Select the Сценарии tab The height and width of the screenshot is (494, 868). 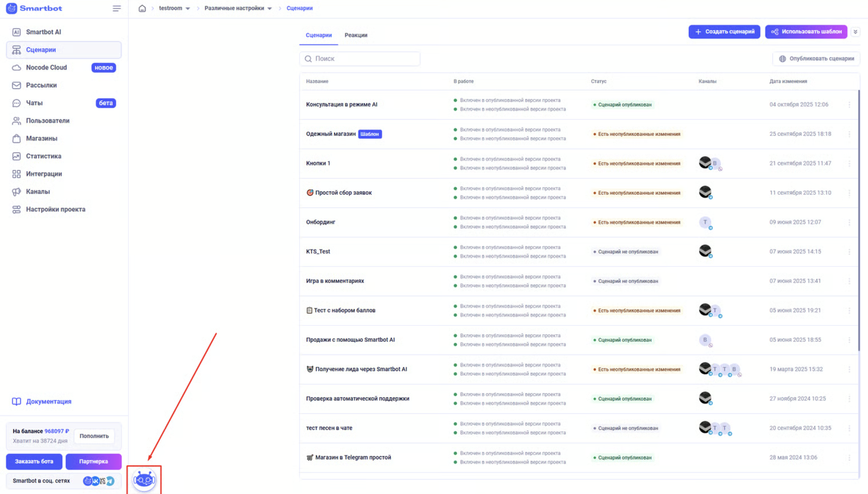click(x=318, y=35)
